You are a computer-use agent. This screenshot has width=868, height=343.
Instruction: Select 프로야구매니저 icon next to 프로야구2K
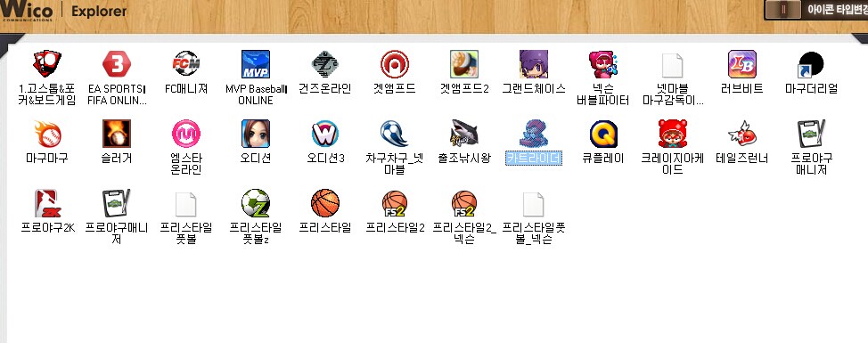coord(117,203)
